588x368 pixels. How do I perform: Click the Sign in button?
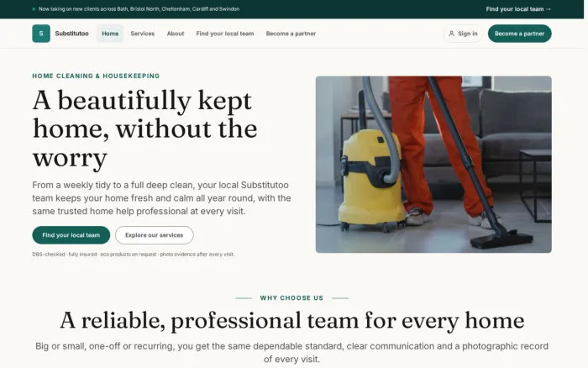(x=463, y=34)
